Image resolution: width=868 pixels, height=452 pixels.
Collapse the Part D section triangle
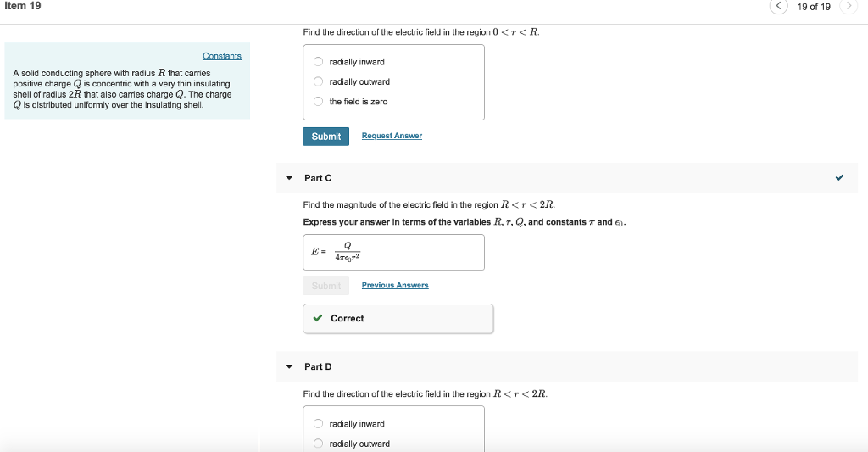(289, 366)
